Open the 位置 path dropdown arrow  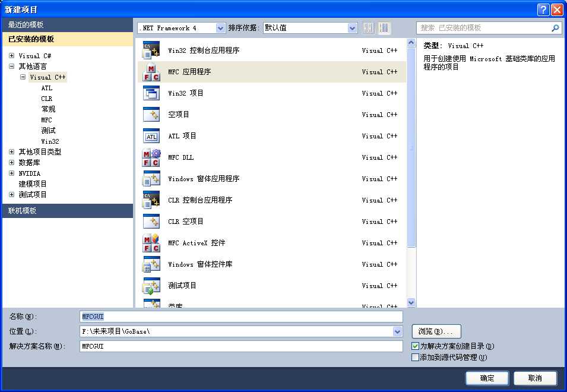(397, 331)
